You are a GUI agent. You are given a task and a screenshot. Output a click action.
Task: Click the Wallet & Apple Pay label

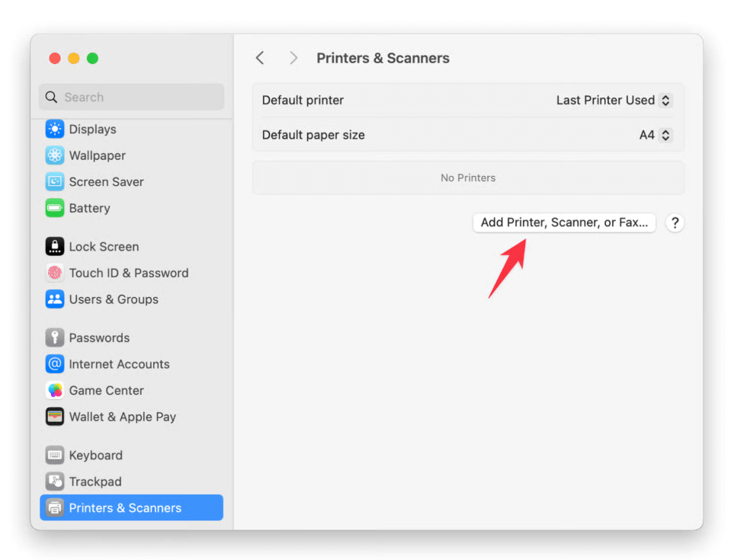[x=123, y=417]
